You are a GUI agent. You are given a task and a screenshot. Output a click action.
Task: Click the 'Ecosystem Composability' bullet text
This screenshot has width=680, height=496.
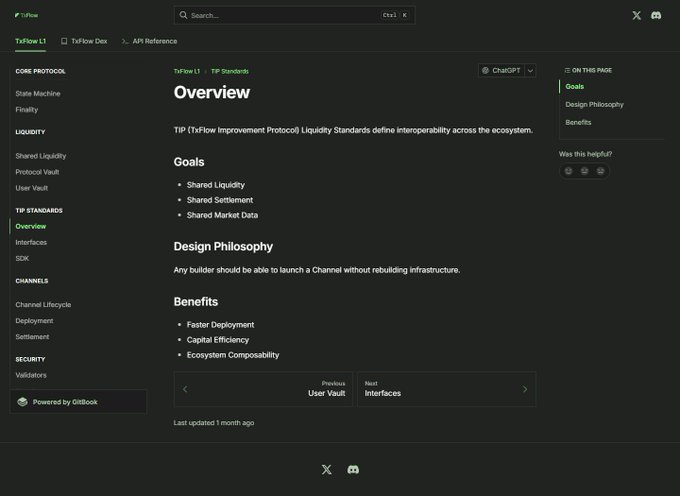pyautogui.click(x=233, y=355)
